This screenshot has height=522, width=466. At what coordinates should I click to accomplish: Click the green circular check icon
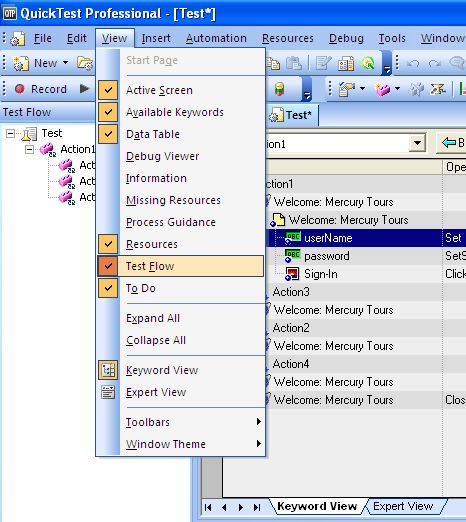point(368,63)
